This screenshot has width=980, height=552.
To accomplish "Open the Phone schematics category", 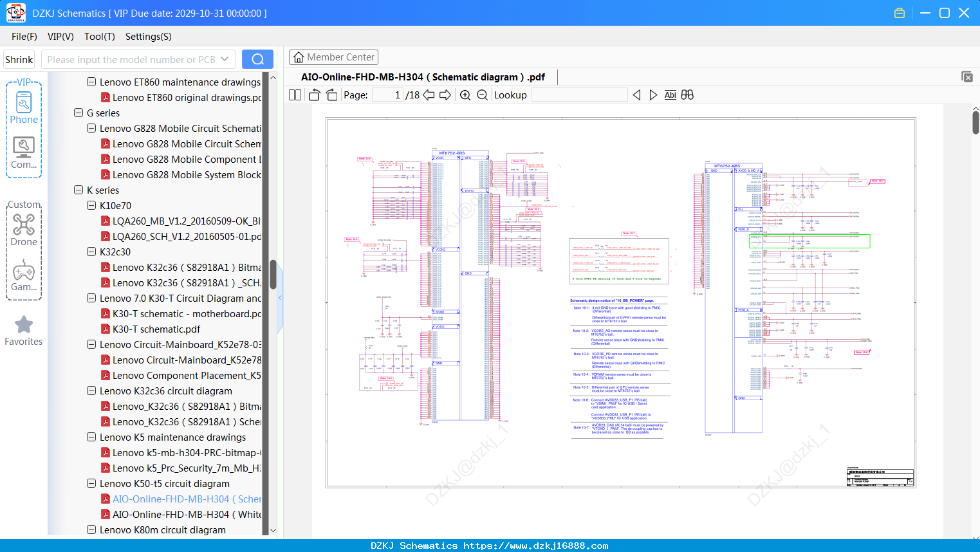I will [x=24, y=107].
